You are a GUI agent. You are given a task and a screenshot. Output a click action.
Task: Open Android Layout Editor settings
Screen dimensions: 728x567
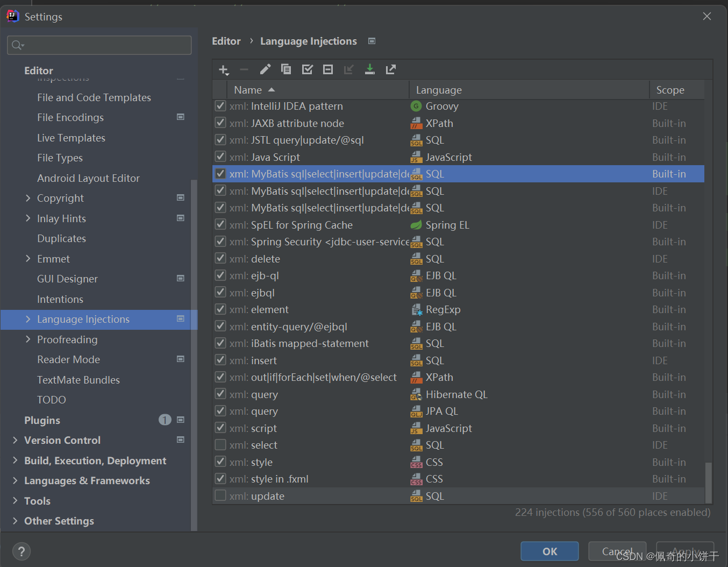click(88, 178)
